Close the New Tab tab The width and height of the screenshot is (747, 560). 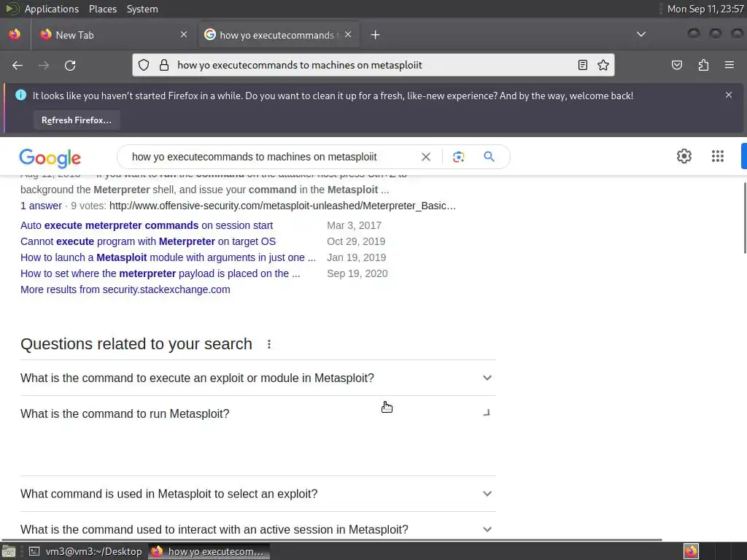(x=183, y=34)
